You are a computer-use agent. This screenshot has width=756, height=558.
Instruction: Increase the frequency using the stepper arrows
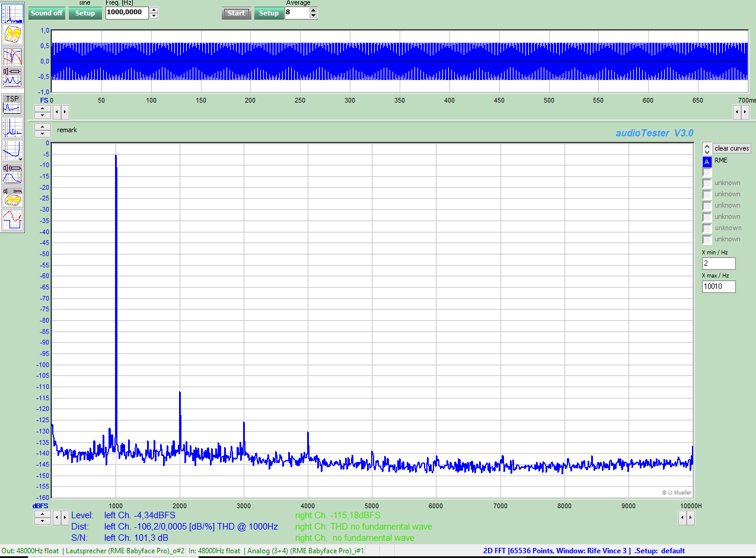154,10
